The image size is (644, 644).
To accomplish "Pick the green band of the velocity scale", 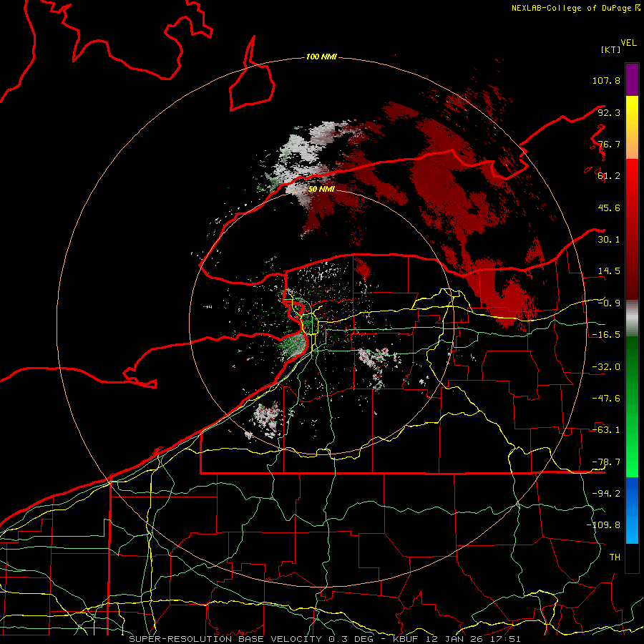I will (x=632, y=406).
